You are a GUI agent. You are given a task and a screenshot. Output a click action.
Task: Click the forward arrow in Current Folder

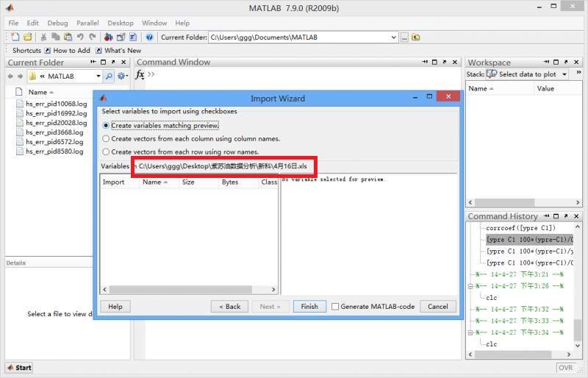point(20,76)
